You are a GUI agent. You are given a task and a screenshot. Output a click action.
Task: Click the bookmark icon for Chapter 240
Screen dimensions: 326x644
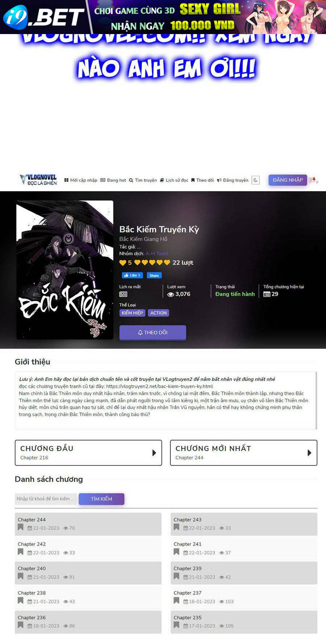(21, 576)
